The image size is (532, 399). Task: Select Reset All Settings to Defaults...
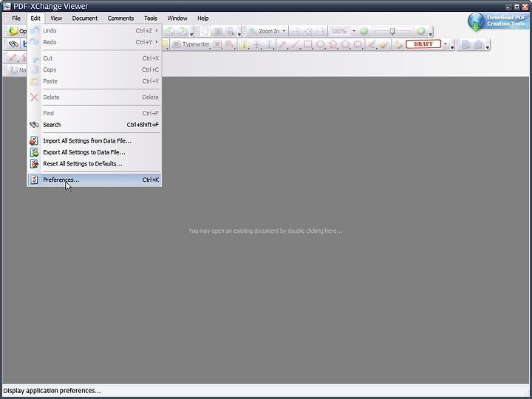(95, 164)
